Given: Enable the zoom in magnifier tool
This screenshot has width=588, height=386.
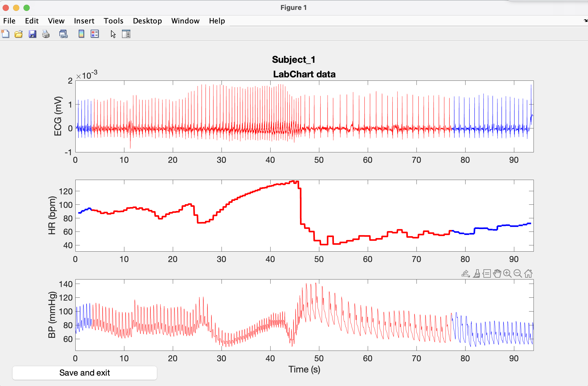Looking at the screenshot, I should tap(507, 273).
